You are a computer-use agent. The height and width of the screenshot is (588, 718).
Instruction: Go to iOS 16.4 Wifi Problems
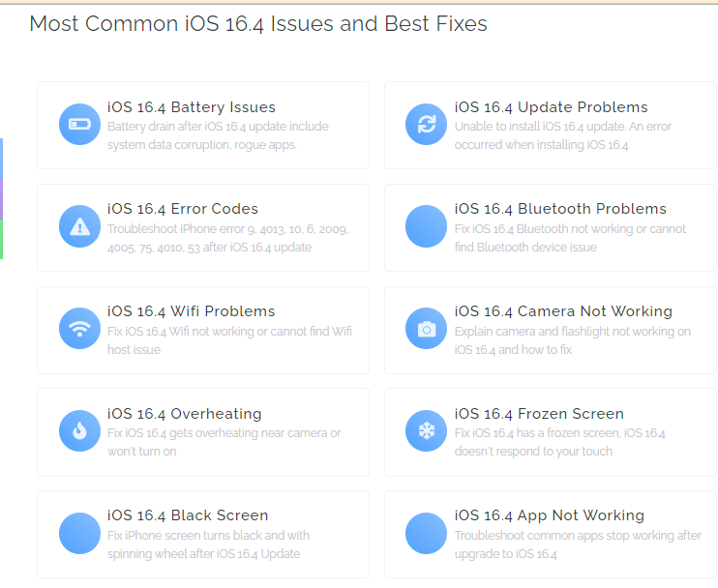pos(191,311)
